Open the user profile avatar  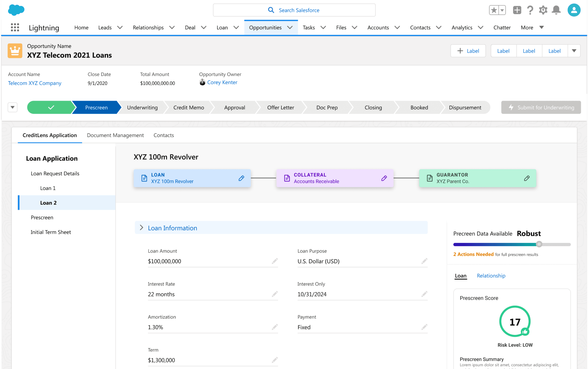(x=574, y=10)
